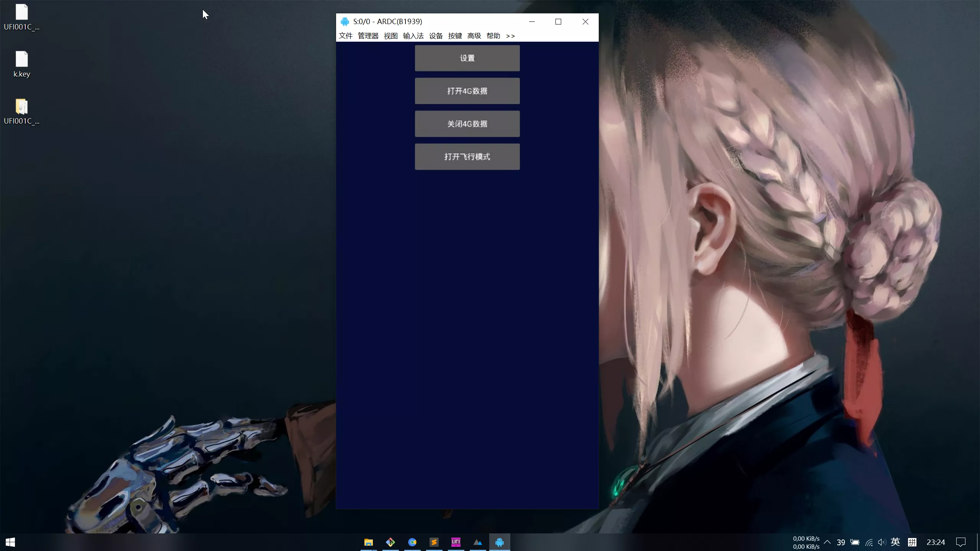The width and height of the screenshot is (980, 551).
Task: Select the k.key desktop file
Action: [22, 64]
